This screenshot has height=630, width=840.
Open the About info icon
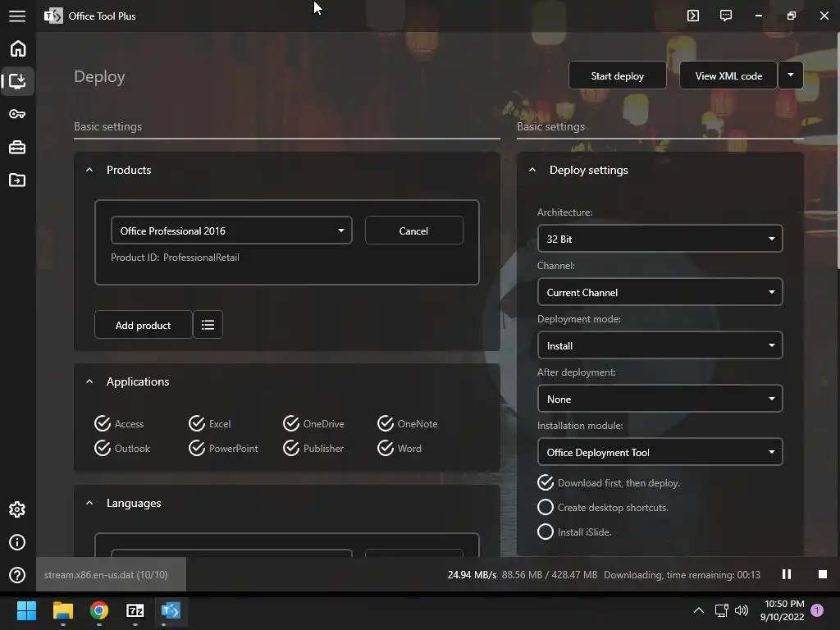[x=18, y=542]
